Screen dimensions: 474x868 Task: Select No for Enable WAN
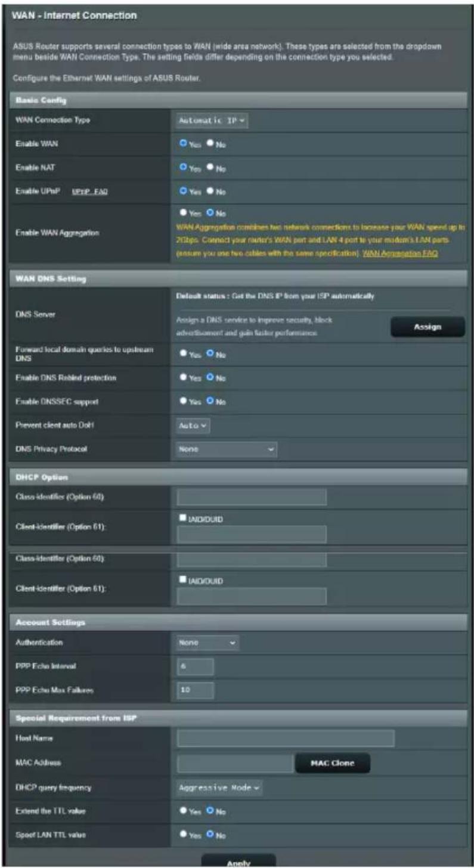pos(210,144)
